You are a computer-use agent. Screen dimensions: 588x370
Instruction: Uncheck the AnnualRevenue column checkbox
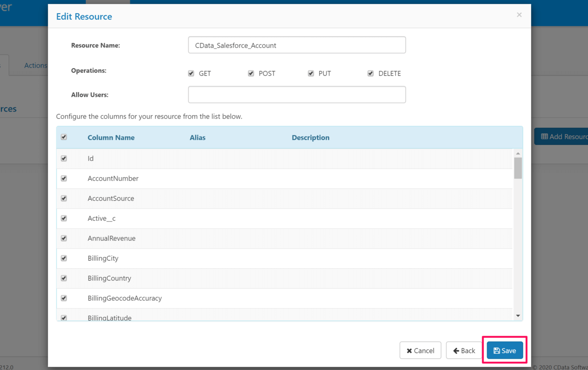[64, 238]
